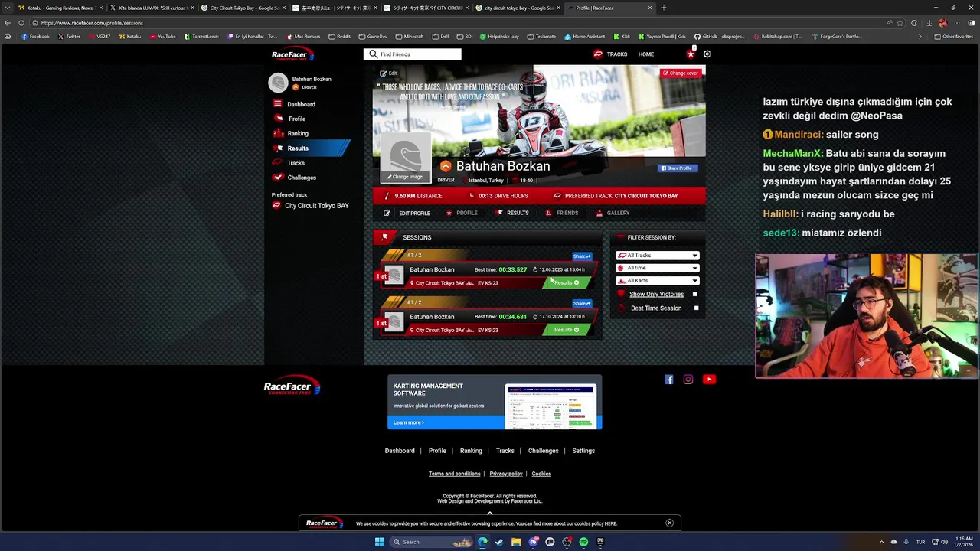Open Terms and conditions link
Viewport: 980px width, 551px height.
tap(454, 474)
